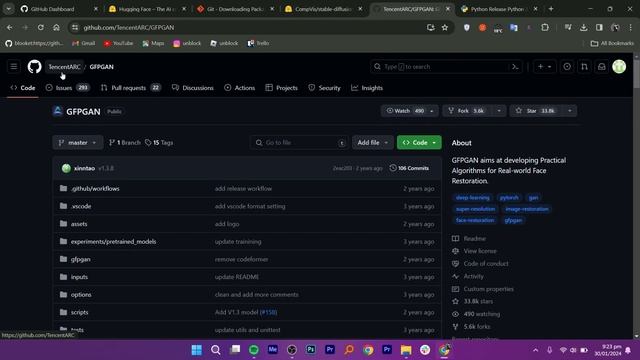Screen dimensions: 640x360
Task: Open the 1 Branch link
Action: (124, 142)
